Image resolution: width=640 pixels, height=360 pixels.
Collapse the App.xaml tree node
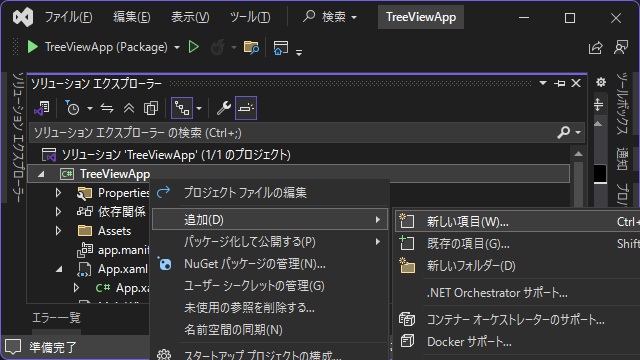click(x=60, y=269)
